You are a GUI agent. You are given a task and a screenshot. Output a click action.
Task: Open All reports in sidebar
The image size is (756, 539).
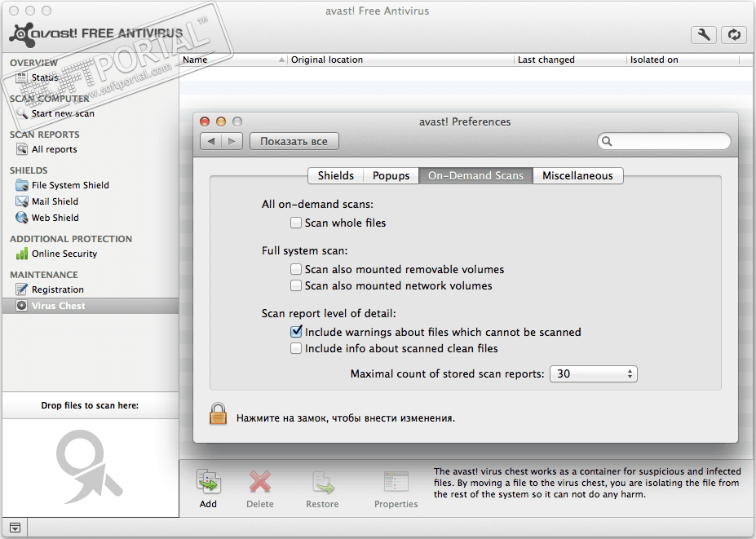(55, 149)
